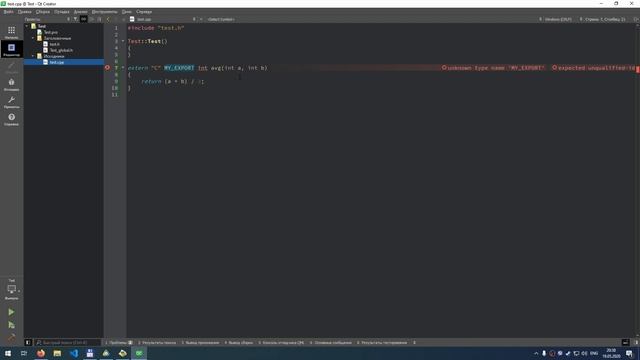Image resolution: width=640 pixels, height=360 pixels.
Task: Click the 'unknown type name MY_EXPORT' error annotation
Action: [493, 68]
